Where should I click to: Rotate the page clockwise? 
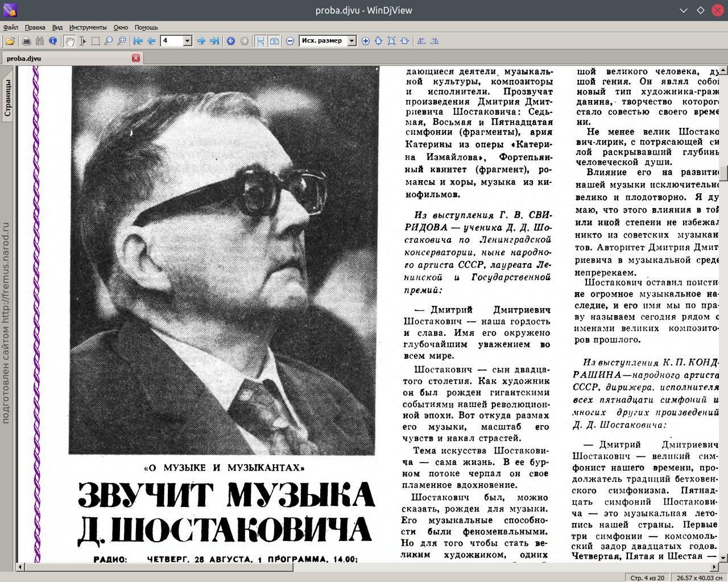[435, 41]
